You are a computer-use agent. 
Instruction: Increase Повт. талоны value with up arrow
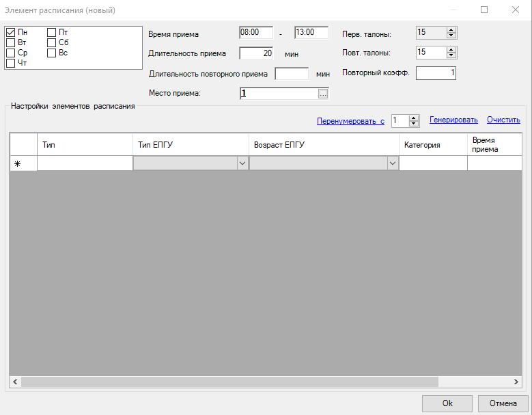click(x=451, y=50)
